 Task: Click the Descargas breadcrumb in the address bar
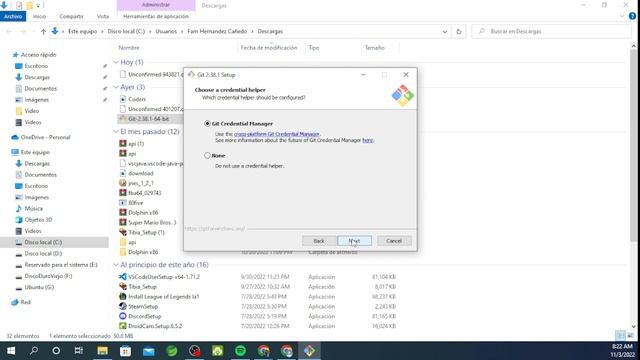(270, 31)
